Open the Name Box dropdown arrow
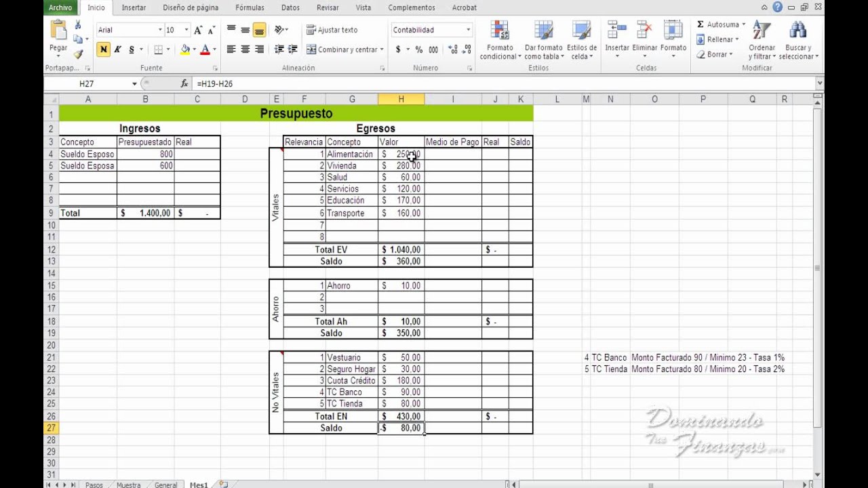 tap(134, 83)
